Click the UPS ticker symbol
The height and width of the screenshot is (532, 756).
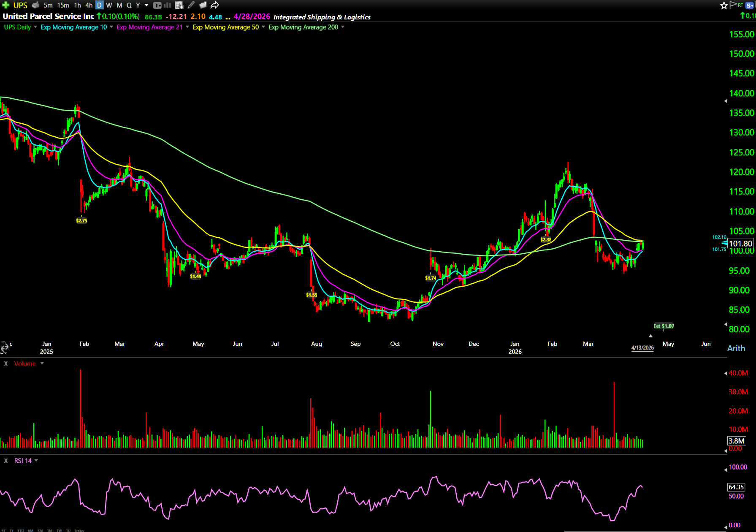tap(20, 5)
